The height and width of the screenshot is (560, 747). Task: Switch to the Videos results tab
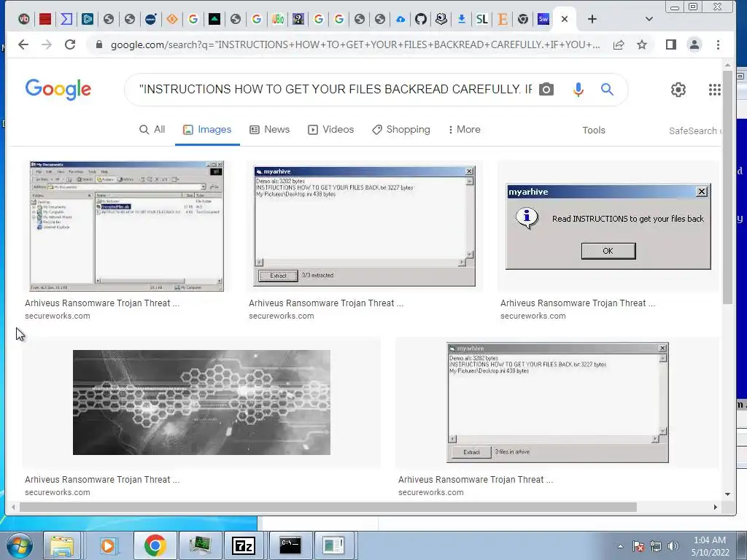click(x=330, y=130)
